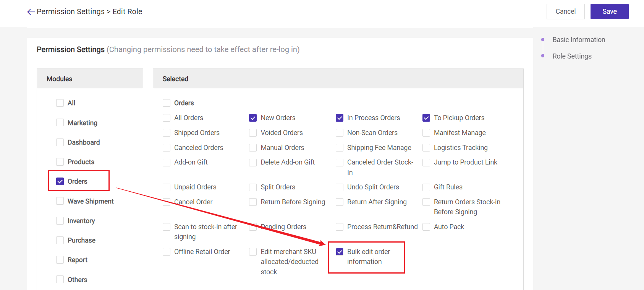Check the Manual Orders permission
The height and width of the screenshot is (290, 644).
point(253,148)
